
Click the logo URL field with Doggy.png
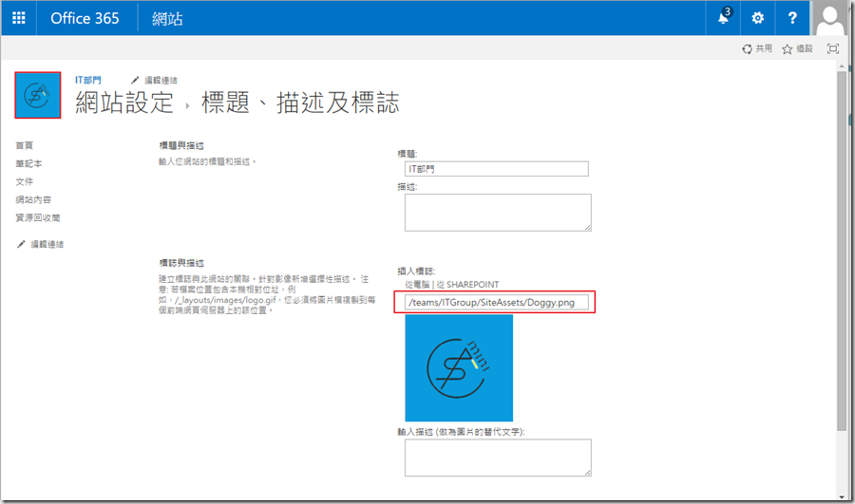click(496, 303)
